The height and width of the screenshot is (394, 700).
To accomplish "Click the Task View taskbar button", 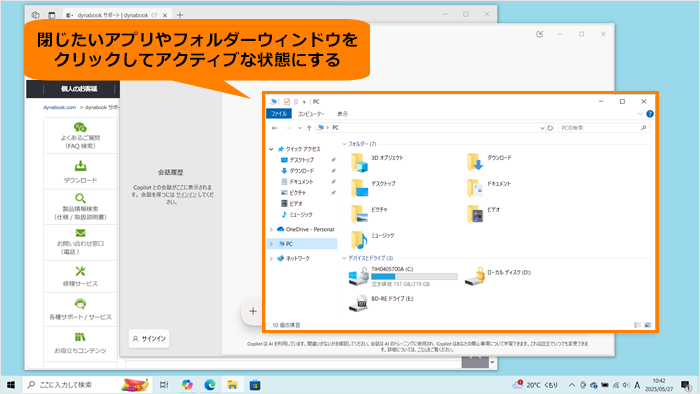I will pyautogui.click(x=164, y=385).
